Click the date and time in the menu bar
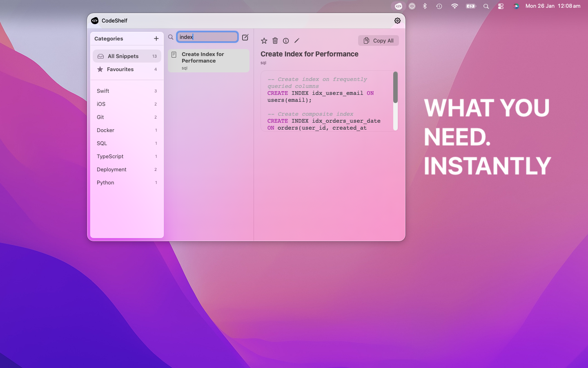Screen dimensions: 588x368 [553, 6]
